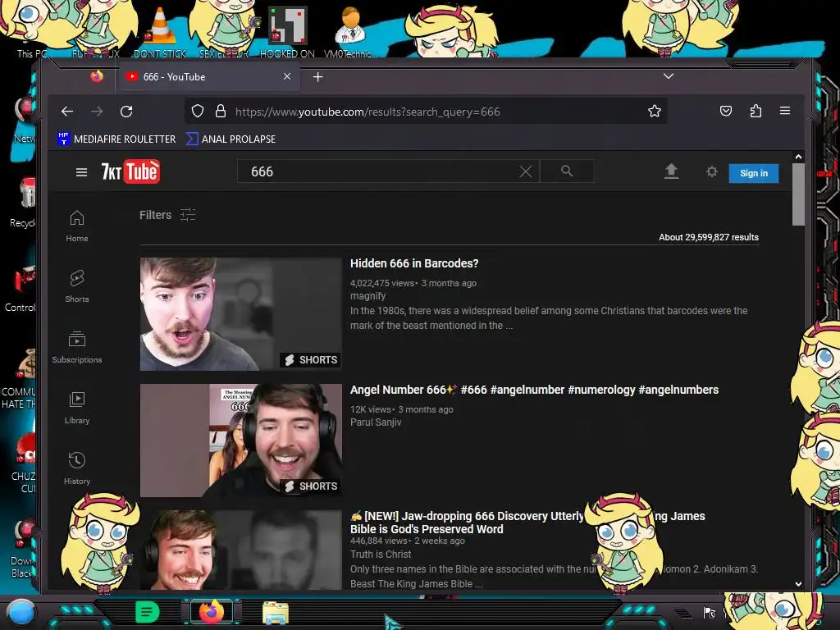Click the scrollbar up arrow
840x630 pixels.
pyautogui.click(x=798, y=157)
